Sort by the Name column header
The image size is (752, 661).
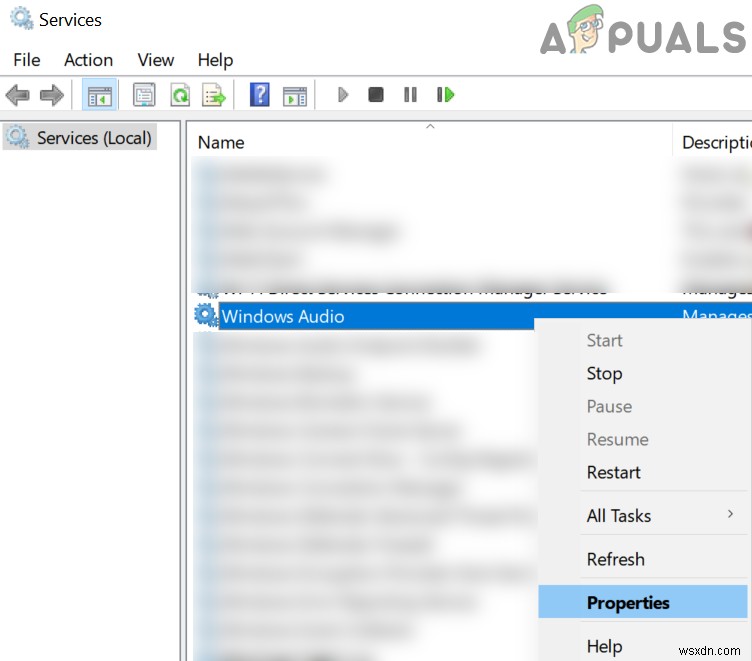(221, 142)
